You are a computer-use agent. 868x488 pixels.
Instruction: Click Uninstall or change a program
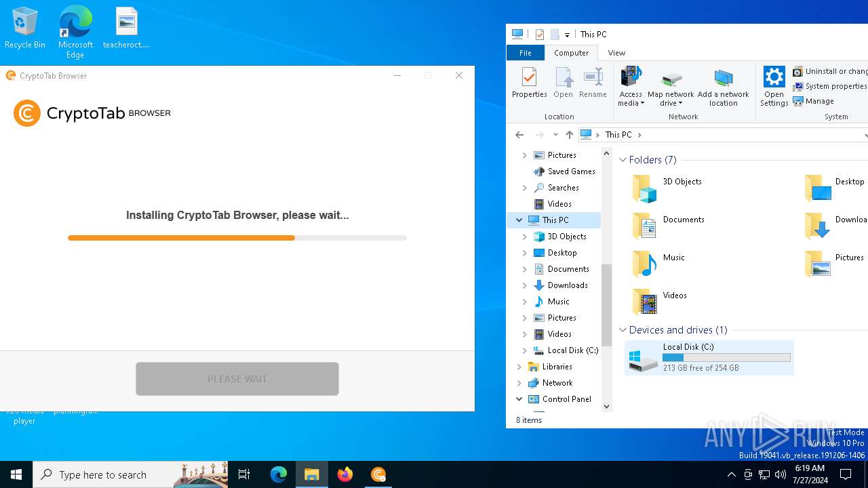pyautogui.click(x=831, y=71)
